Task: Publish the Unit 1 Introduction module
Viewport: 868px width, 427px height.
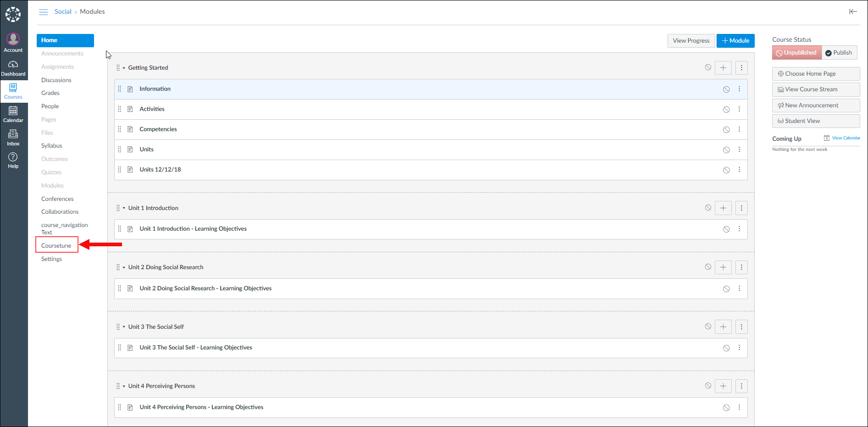Action: pyautogui.click(x=708, y=208)
